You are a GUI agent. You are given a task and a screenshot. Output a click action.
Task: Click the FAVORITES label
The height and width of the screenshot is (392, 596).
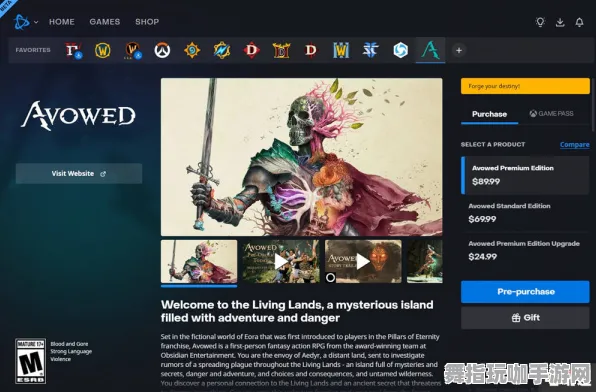(33, 50)
